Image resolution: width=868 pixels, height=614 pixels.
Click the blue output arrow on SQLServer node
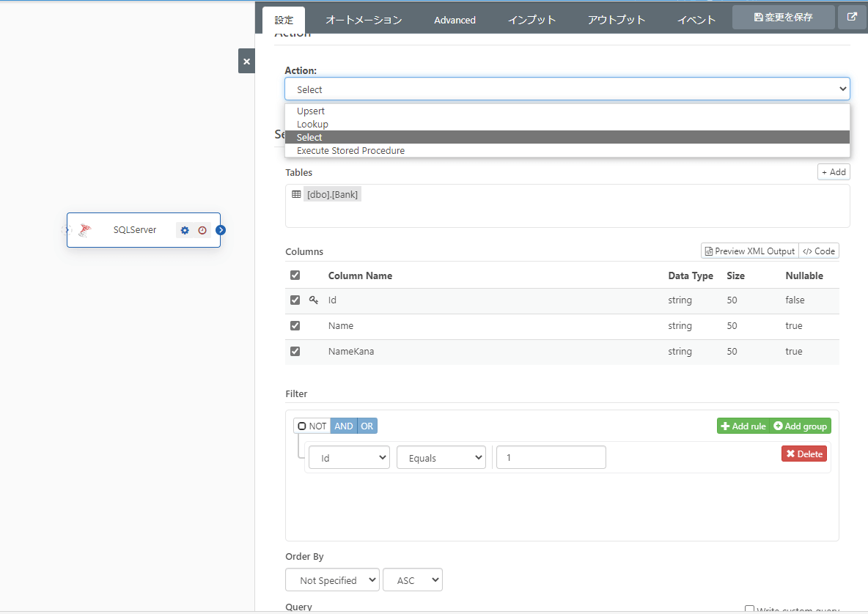pyautogui.click(x=221, y=230)
